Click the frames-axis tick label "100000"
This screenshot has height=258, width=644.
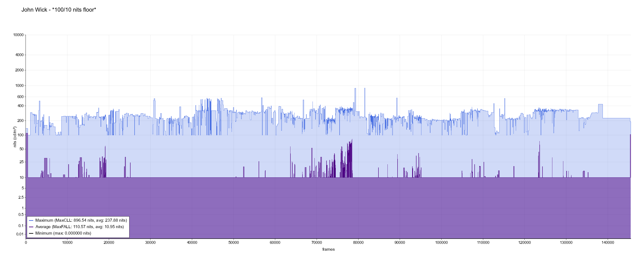point(442,243)
